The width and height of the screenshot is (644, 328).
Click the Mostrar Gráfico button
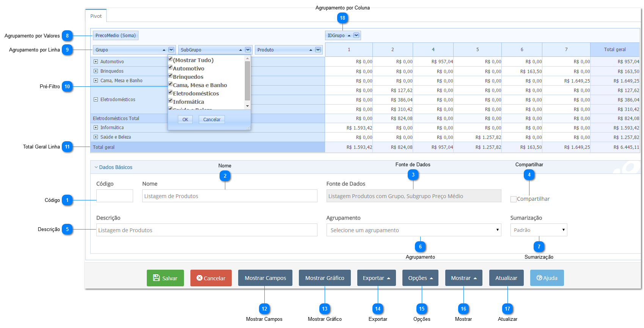[x=325, y=278]
